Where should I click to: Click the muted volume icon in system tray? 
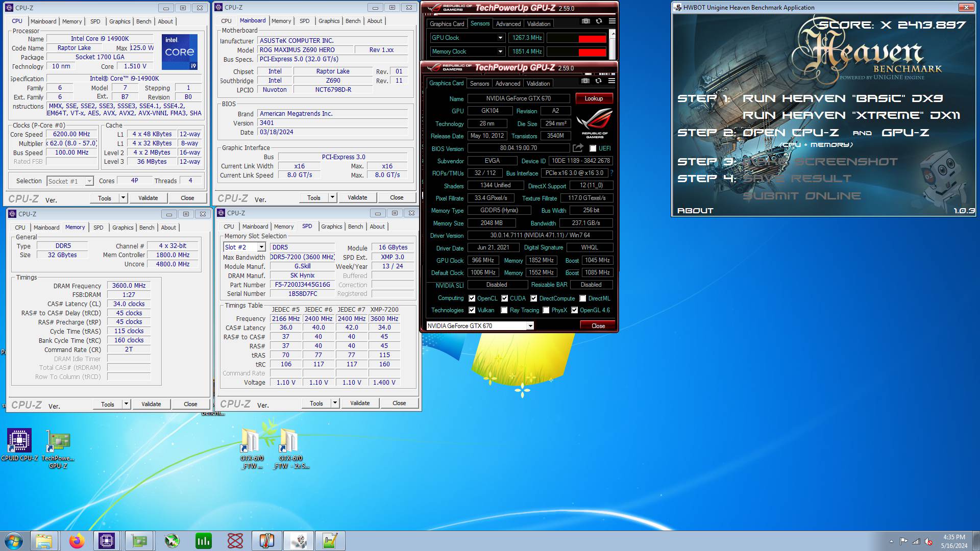point(929,541)
